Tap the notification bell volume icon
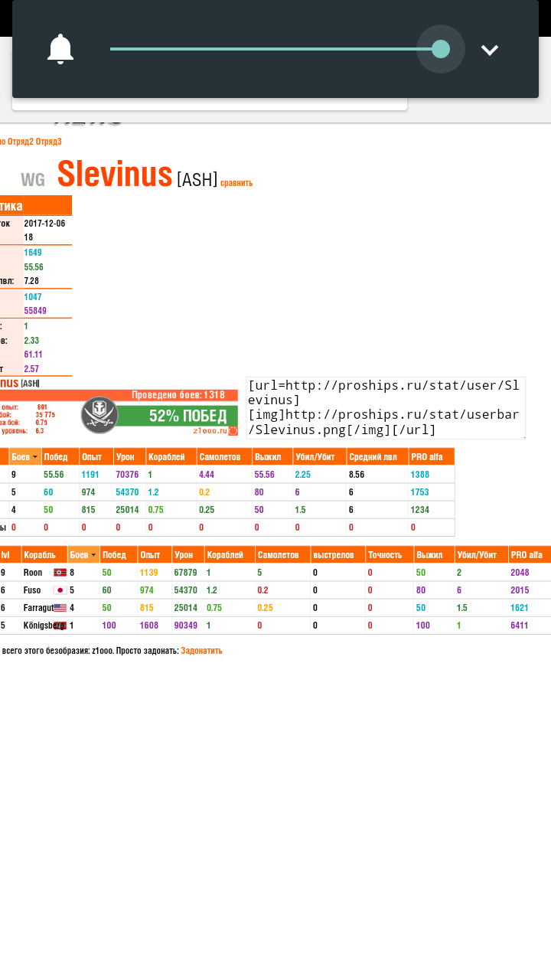Viewport: 551px width, 980px height. click(60, 50)
